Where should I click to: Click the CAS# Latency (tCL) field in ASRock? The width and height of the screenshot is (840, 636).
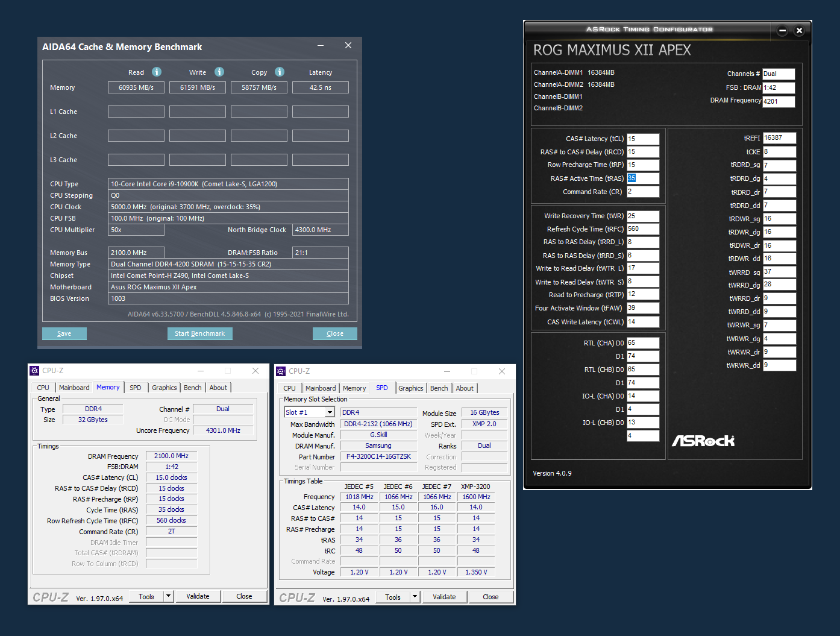click(x=643, y=139)
